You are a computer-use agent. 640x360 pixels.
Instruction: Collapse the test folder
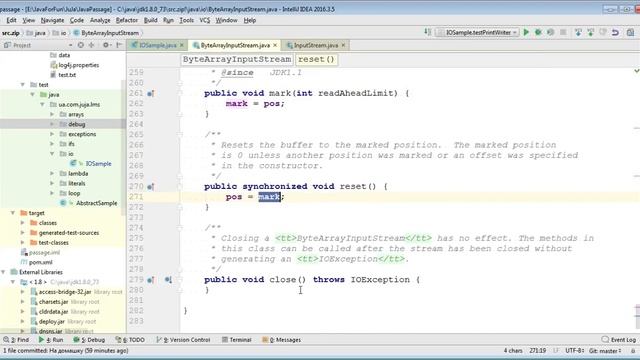click(x=22, y=84)
